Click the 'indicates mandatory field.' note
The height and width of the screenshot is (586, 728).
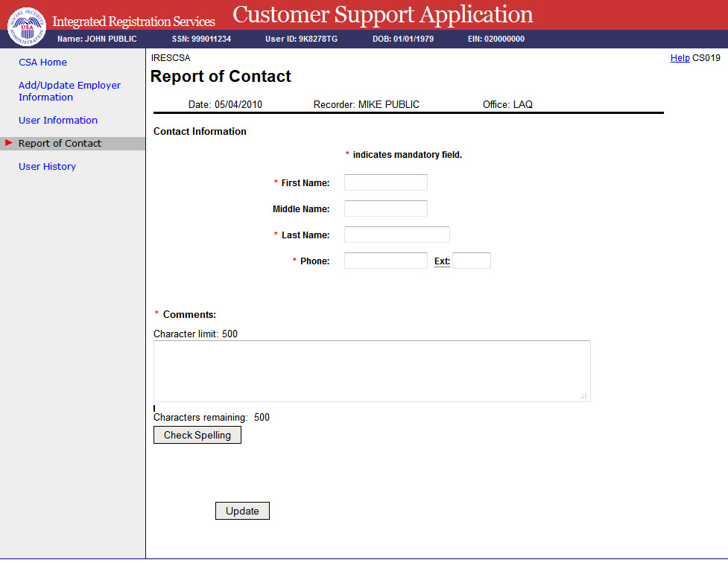pyautogui.click(x=407, y=154)
